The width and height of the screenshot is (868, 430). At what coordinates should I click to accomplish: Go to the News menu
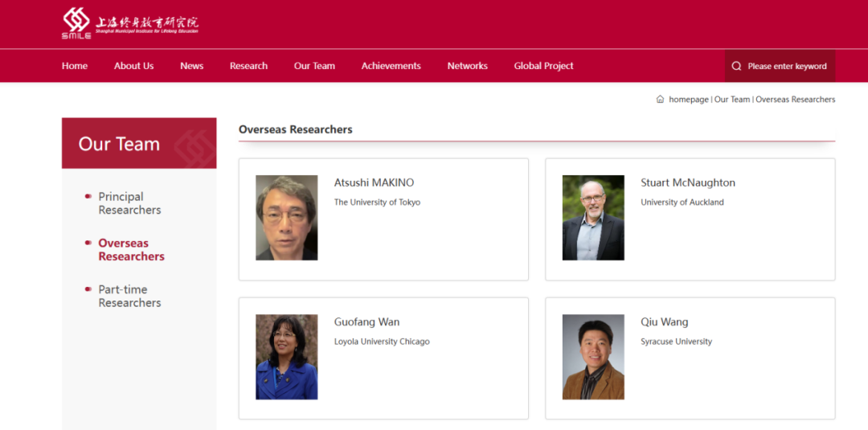coord(191,66)
